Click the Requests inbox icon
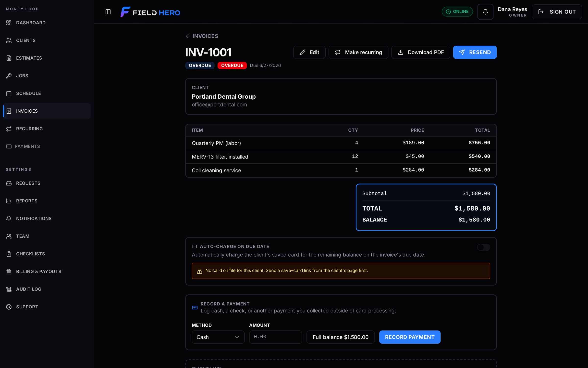The width and height of the screenshot is (588, 368). (9, 183)
